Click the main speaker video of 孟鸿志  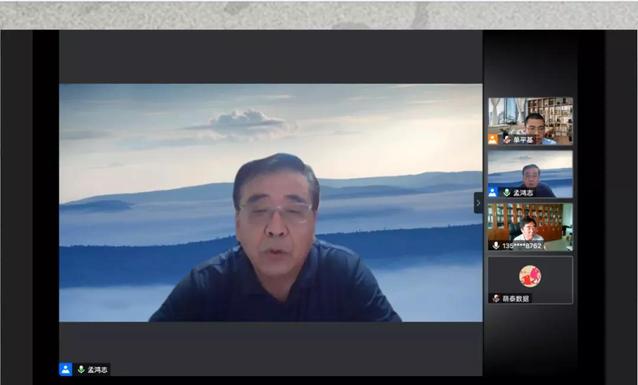271,203
